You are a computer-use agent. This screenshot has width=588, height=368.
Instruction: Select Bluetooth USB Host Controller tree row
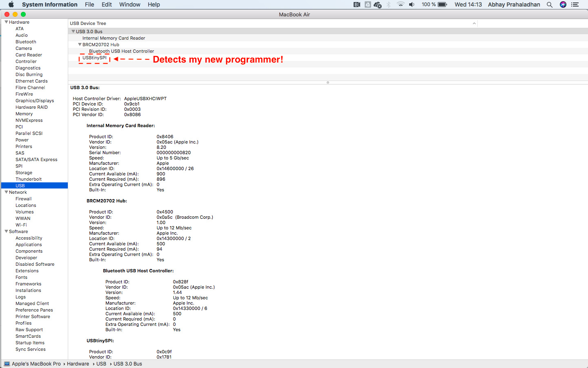(121, 51)
